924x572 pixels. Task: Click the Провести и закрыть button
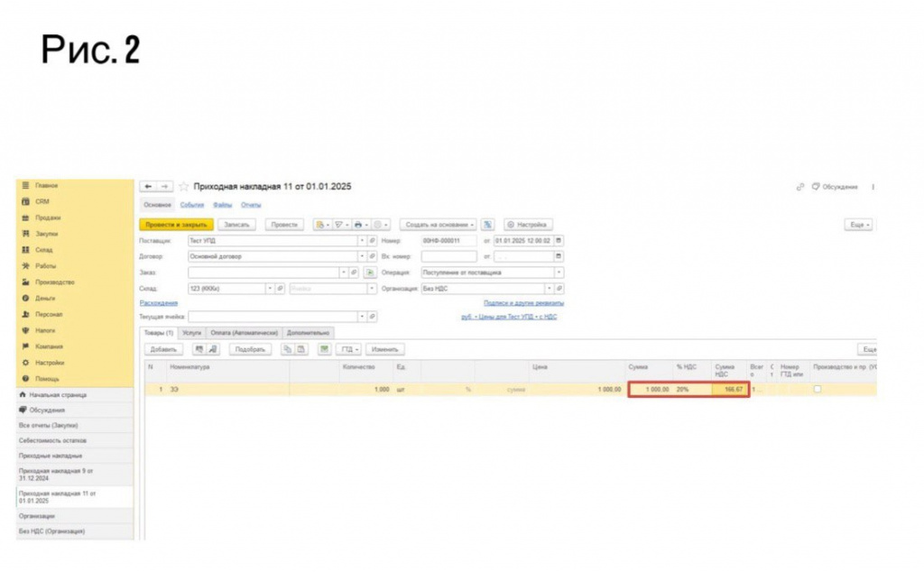pyautogui.click(x=175, y=225)
